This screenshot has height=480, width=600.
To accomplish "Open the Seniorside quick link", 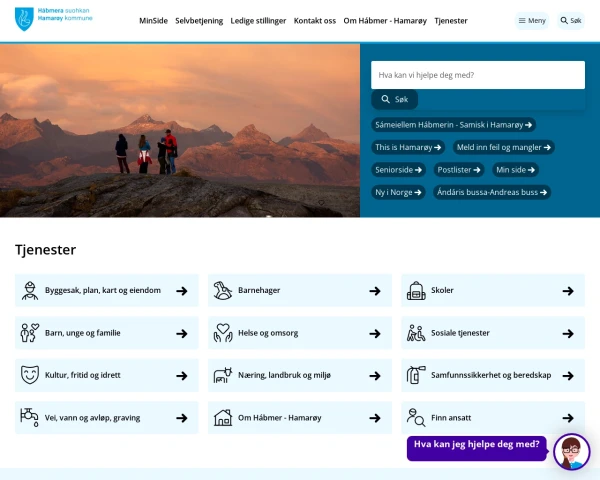I will (x=398, y=170).
